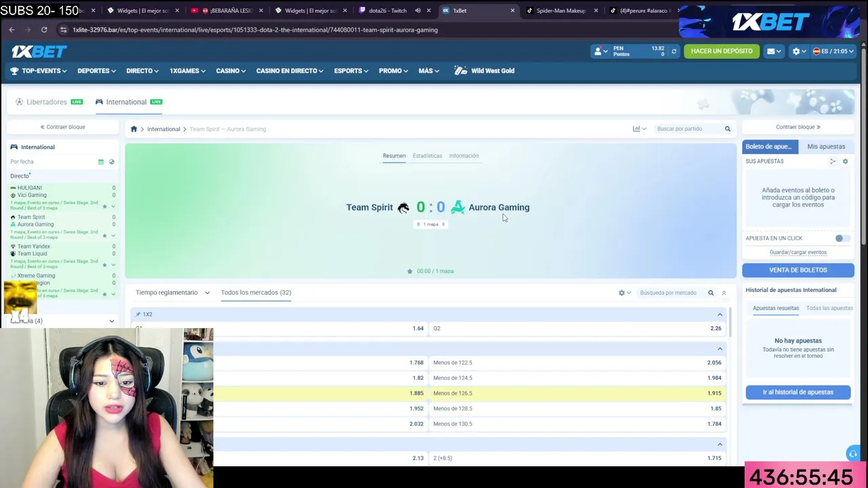
Task: Select the Apuestas resueltas tab
Action: (x=776, y=308)
